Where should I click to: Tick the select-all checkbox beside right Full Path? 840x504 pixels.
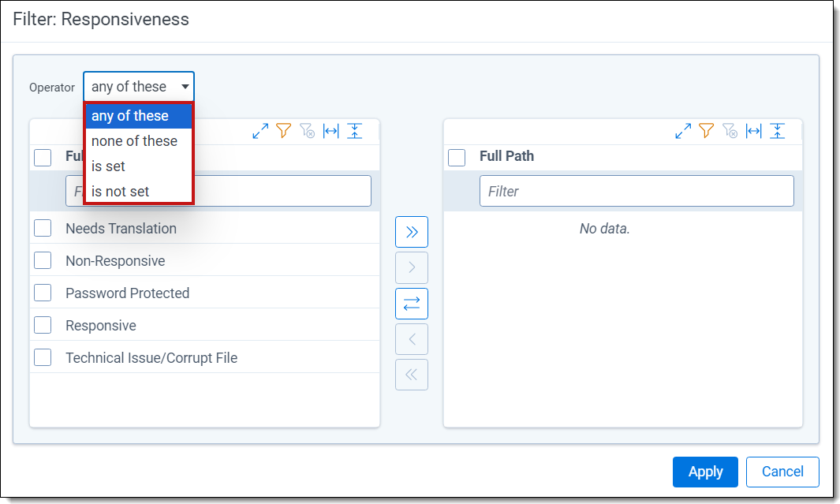[457, 158]
